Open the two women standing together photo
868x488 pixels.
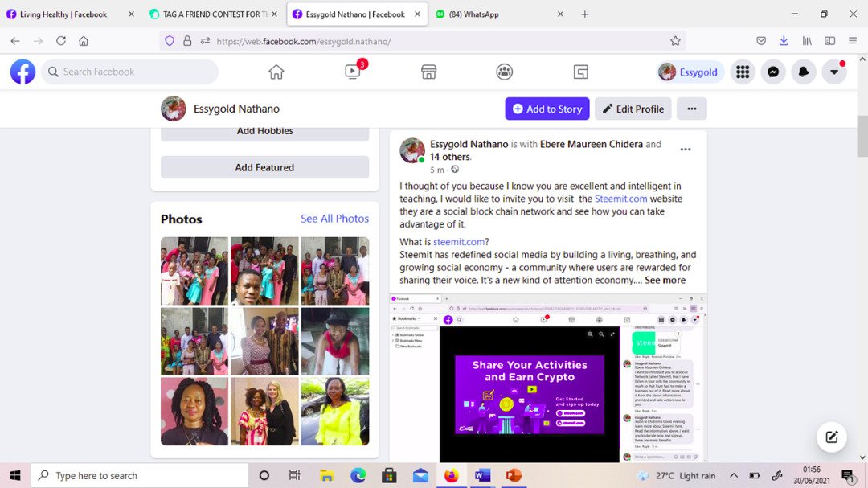pyautogui.click(x=264, y=412)
